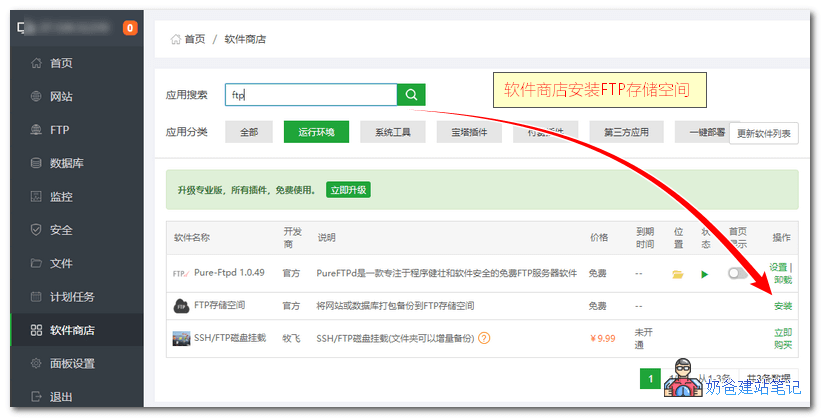Select the 运行环境 category tab
821x418 pixels.
pos(315,132)
